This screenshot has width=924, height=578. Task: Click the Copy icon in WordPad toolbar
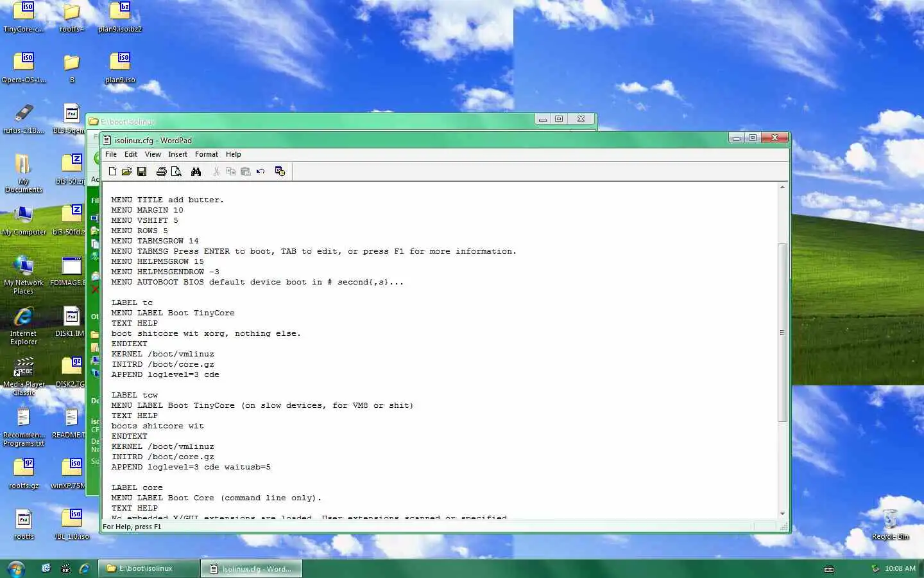[231, 171]
